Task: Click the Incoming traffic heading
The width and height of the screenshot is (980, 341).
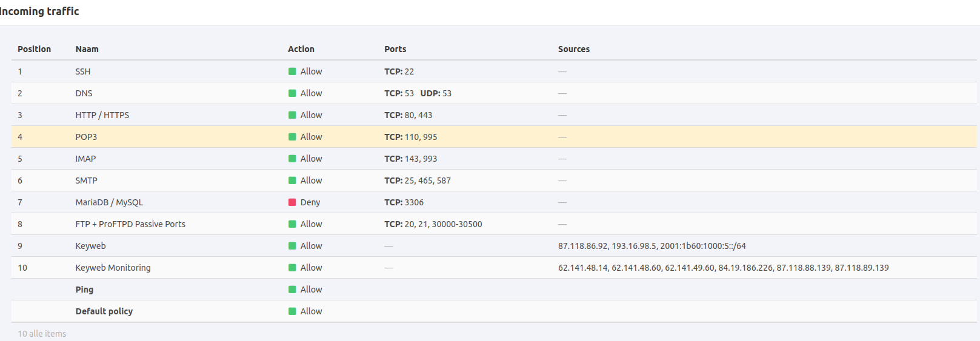Action: click(x=40, y=12)
